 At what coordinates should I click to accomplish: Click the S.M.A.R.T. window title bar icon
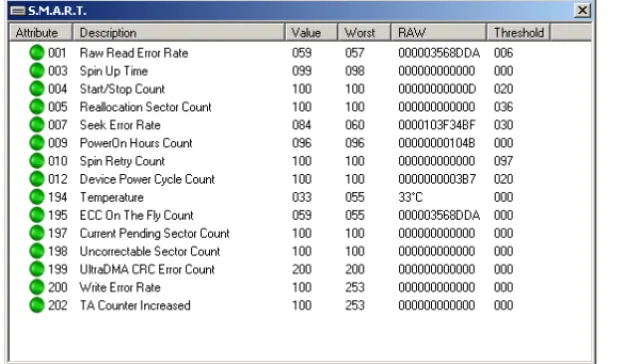coord(18,11)
